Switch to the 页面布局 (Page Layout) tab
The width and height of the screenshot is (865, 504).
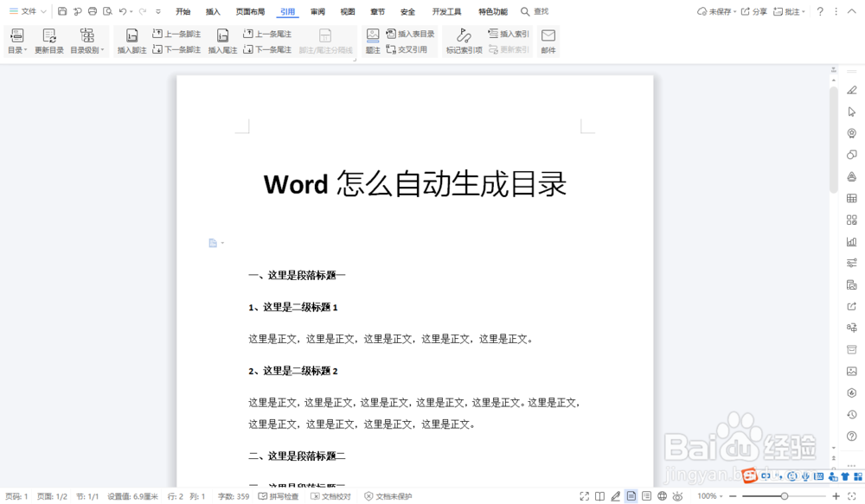coord(251,11)
